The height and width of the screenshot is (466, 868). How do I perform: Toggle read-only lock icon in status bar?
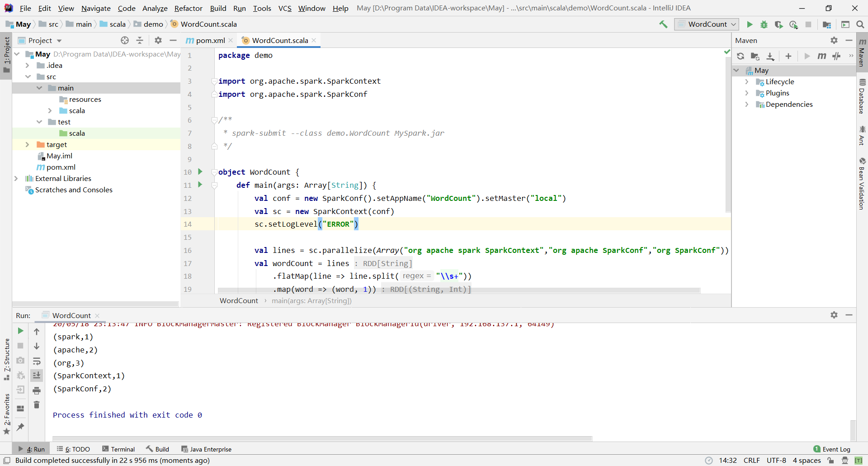831,461
